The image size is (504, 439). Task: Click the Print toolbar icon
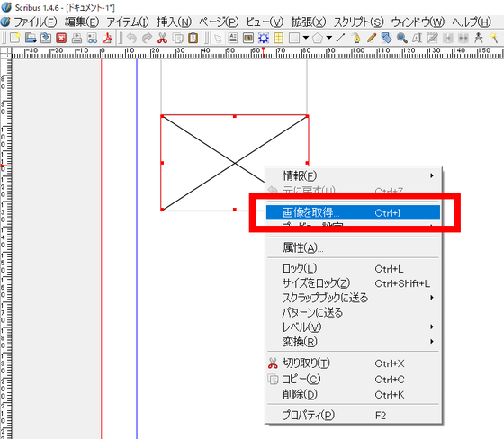pyautogui.click(x=76, y=39)
